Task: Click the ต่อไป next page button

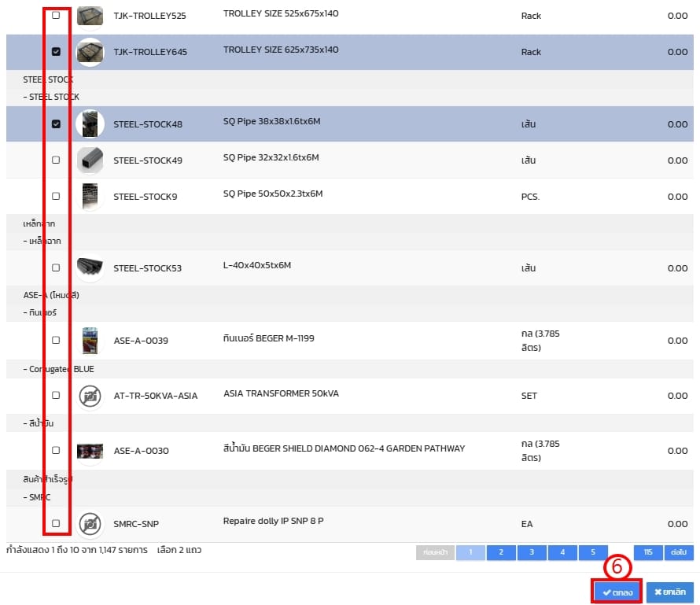Action: (x=679, y=552)
